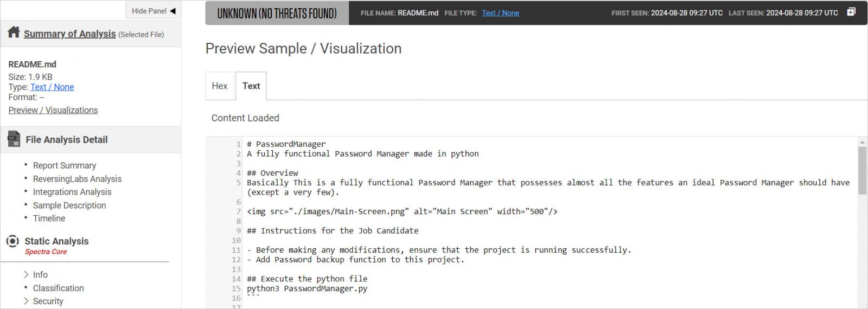
Task: Click '## Instructions for the Job Candidate' line
Action: click(333, 231)
